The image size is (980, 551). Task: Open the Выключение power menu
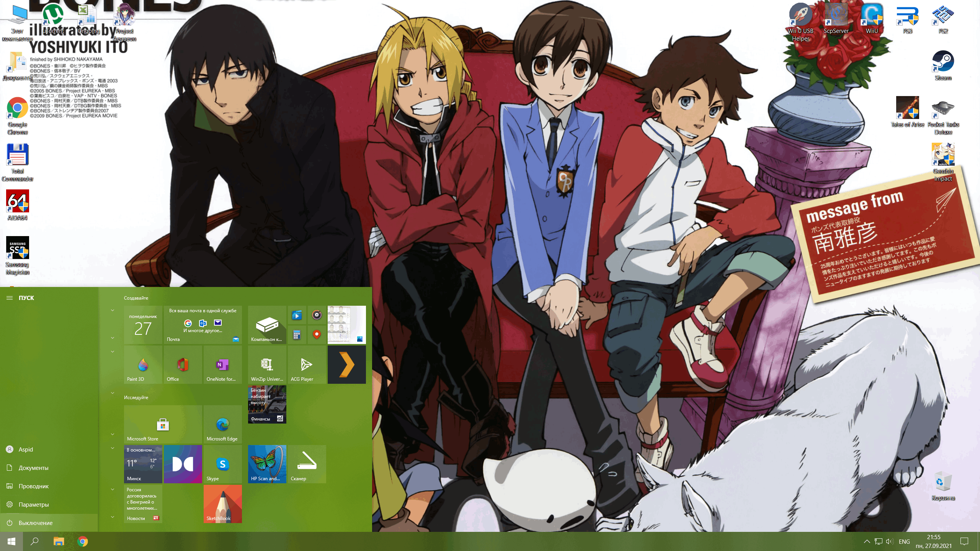pyautogui.click(x=49, y=523)
